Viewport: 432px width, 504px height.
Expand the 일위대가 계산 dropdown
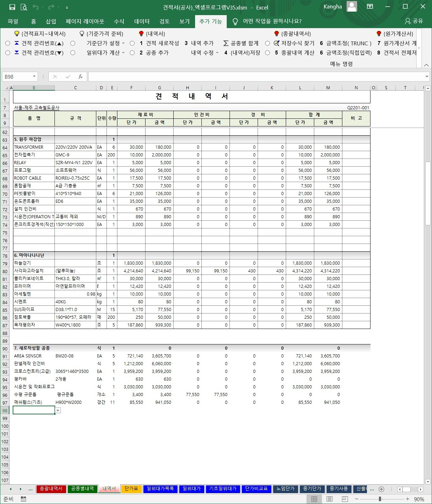[123, 53]
